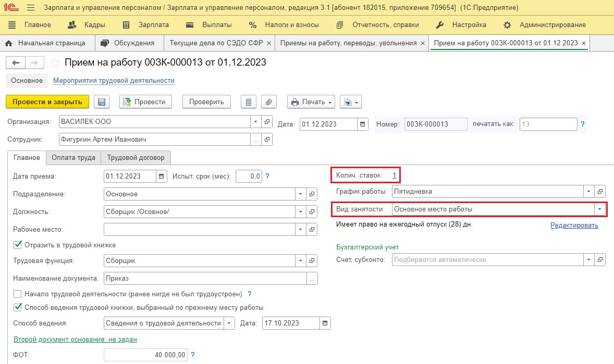Viewport: 614px width, 364px height.
Task: Open the create-based-on dropdown icon
Action: 350,102
